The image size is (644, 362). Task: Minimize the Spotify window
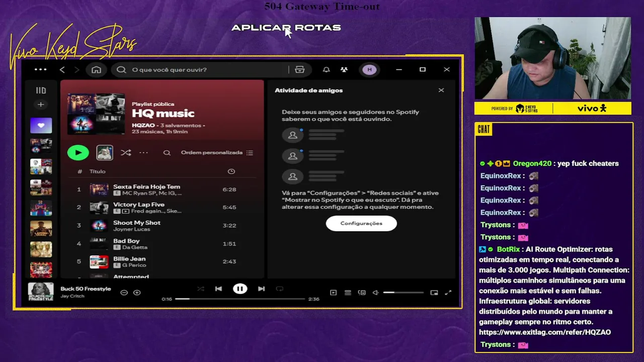point(399,69)
